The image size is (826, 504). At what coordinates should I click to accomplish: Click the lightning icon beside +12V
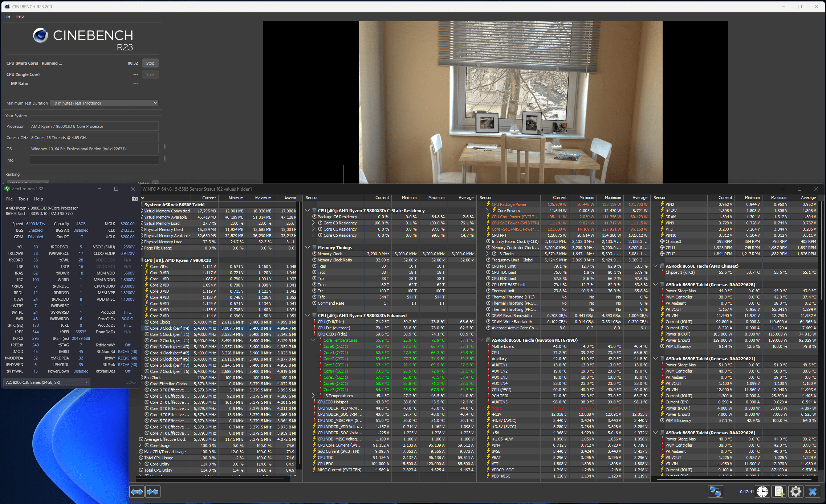click(x=488, y=414)
